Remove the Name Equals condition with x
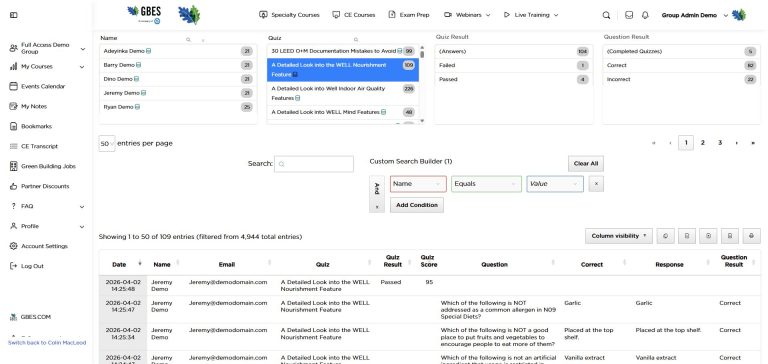This screenshot has width=768, height=364. [x=596, y=184]
